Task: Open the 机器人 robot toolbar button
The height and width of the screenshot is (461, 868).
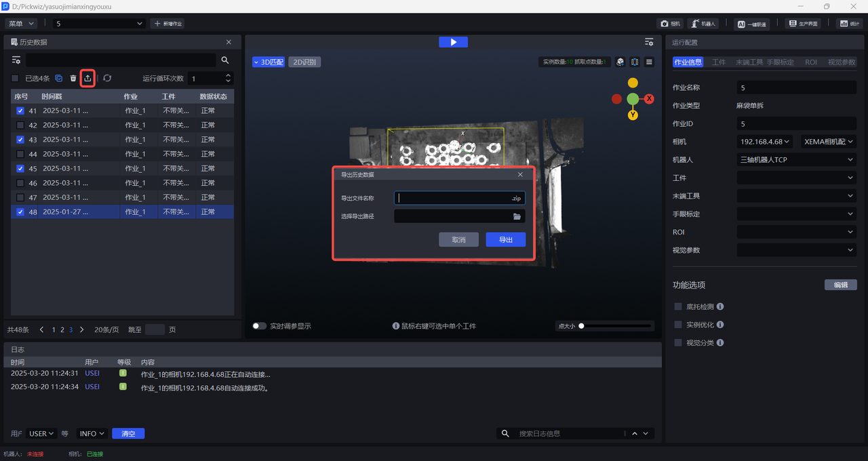Action: pyautogui.click(x=703, y=24)
